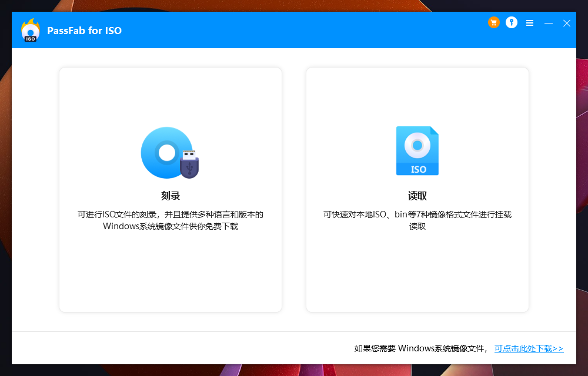Click the PassFab for ISO logo icon
Screen dimensions: 588x376
(x=31, y=30)
